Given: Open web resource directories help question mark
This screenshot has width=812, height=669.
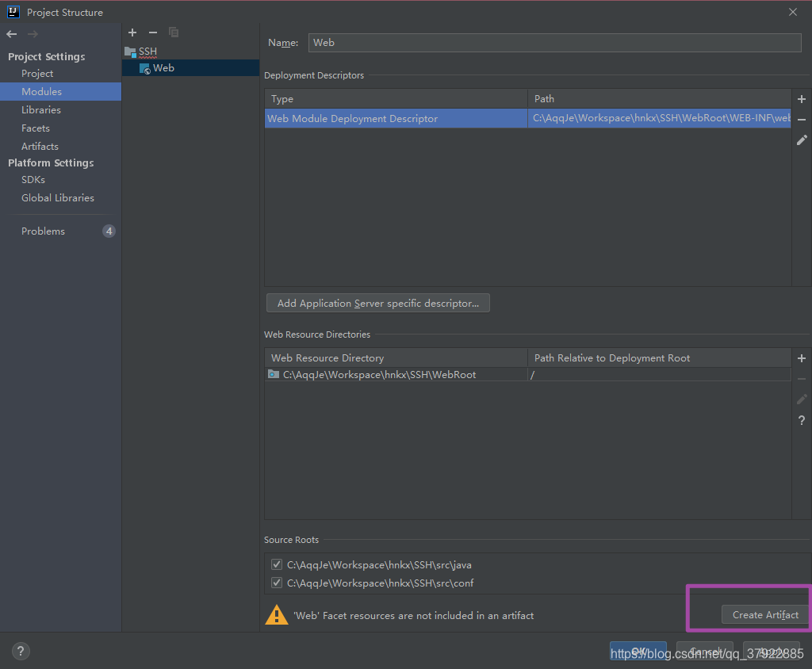Looking at the screenshot, I should tap(802, 420).
